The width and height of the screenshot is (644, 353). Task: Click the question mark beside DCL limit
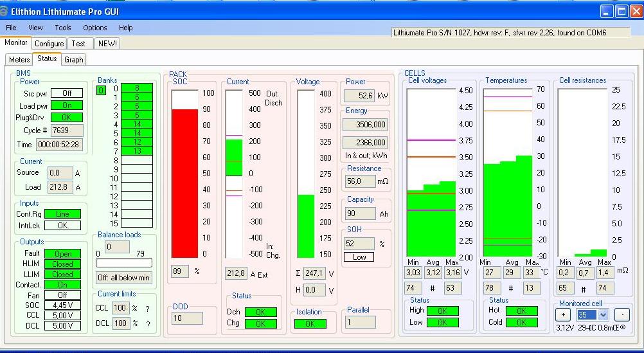147,324
